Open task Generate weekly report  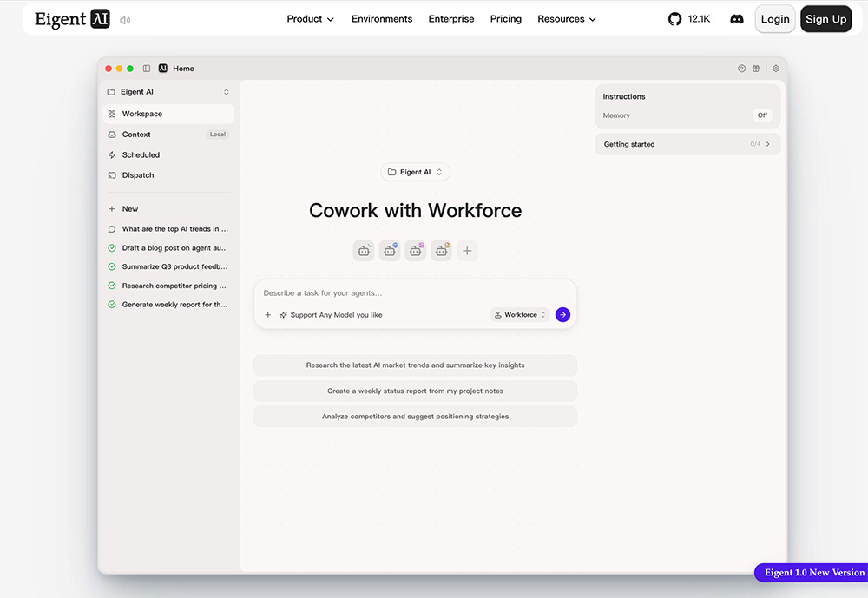tap(169, 305)
